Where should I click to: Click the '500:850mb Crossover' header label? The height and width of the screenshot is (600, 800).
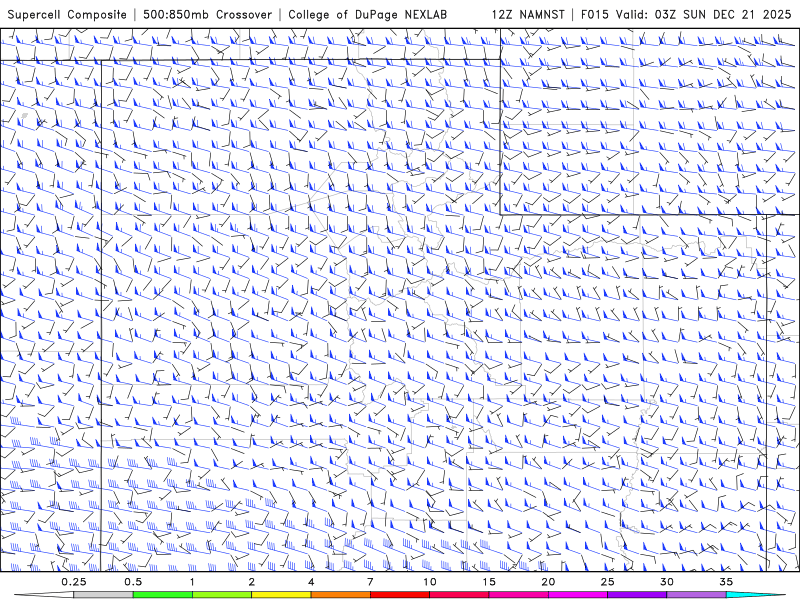pyautogui.click(x=208, y=15)
